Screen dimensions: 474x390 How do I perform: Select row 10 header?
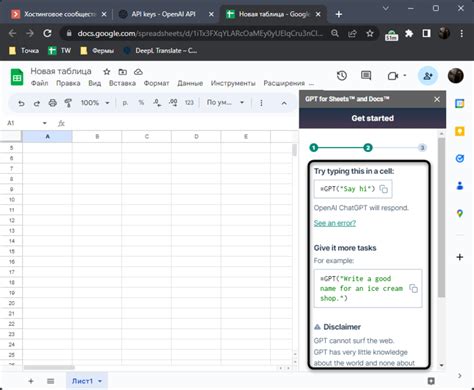pyautogui.click(x=11, y=200)
